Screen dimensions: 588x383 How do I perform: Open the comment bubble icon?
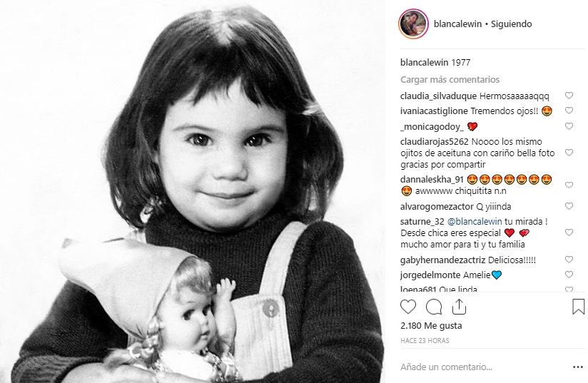(x=434, y=307)
